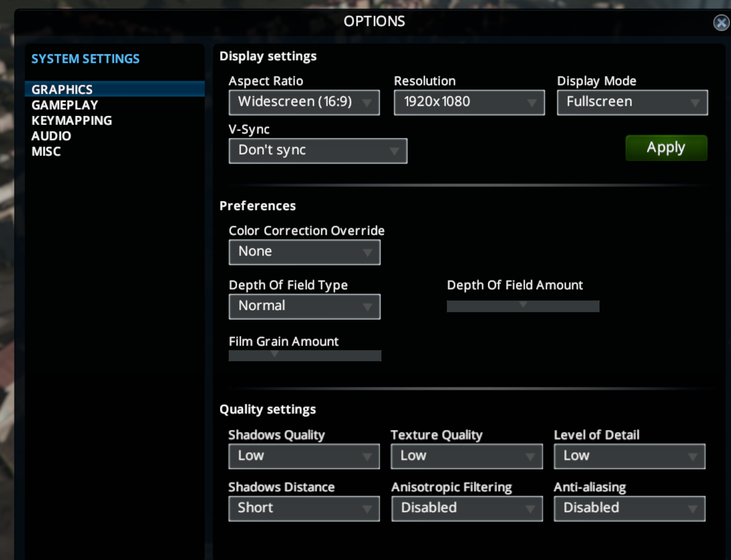Click the Quality settings heading
This screenshot has width=731, height=560.
[x=267, y=409]
